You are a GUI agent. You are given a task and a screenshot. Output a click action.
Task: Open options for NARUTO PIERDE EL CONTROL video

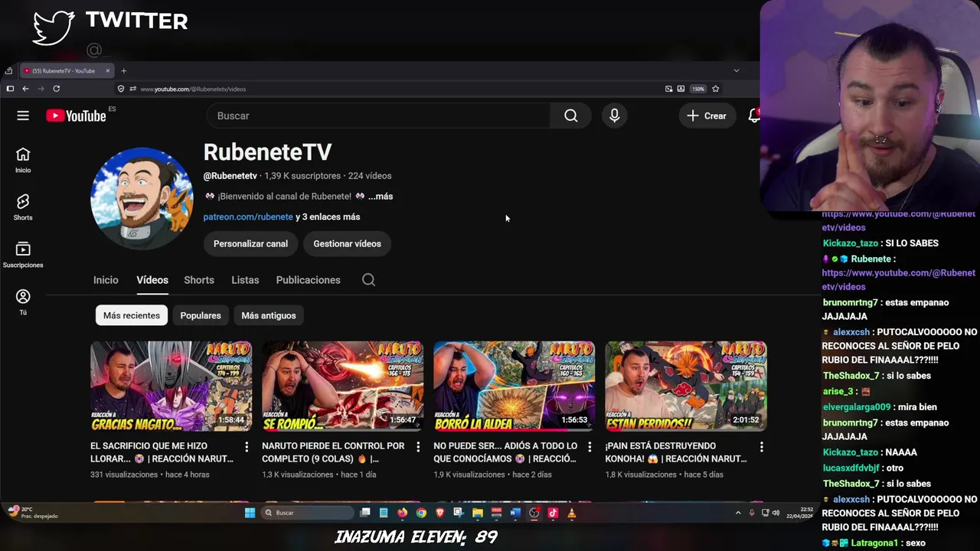point(418,446)
